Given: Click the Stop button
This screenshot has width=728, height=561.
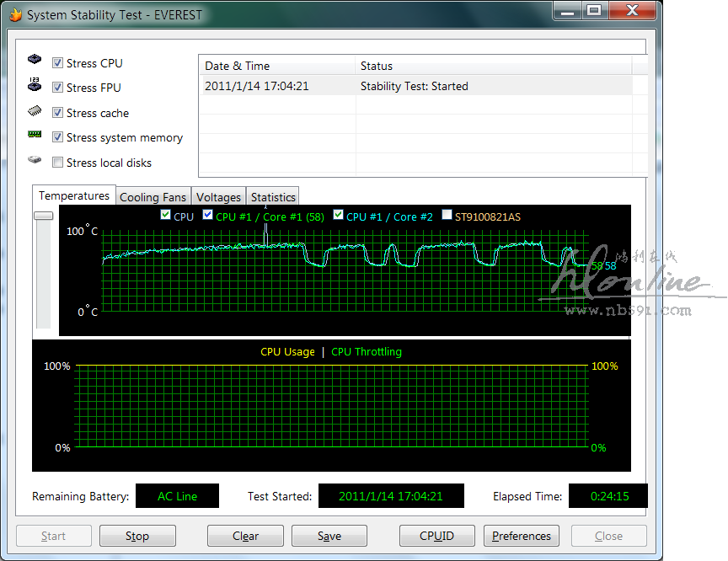Looking at the screenshot, I should [137, 536].
